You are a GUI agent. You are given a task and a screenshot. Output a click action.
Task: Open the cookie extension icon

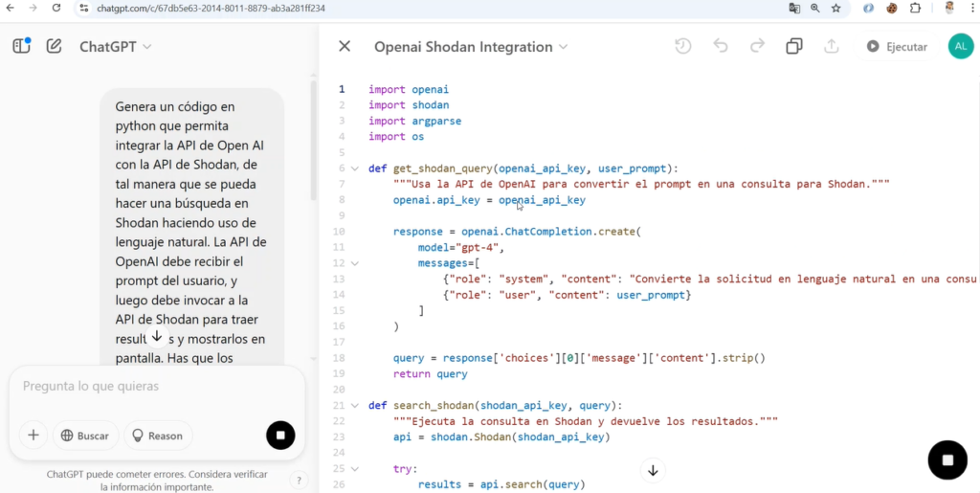[x=891, y=8]
